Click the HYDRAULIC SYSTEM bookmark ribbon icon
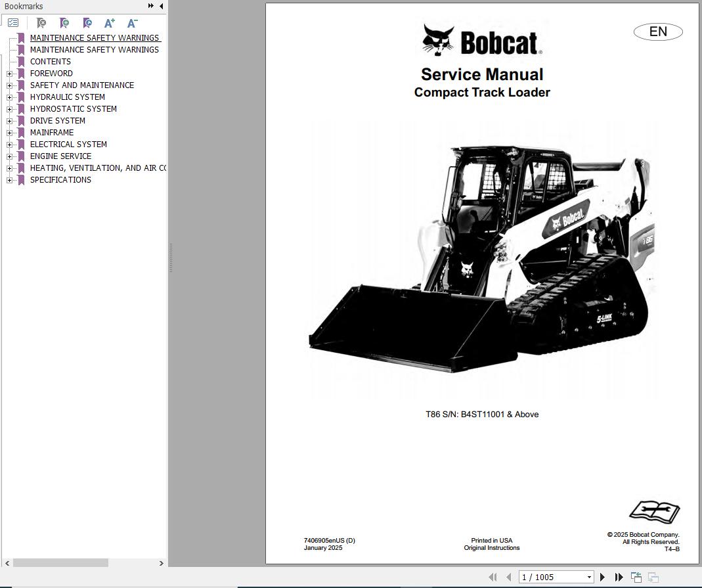Screen dimensions: 702x588 tap(21, 97)
